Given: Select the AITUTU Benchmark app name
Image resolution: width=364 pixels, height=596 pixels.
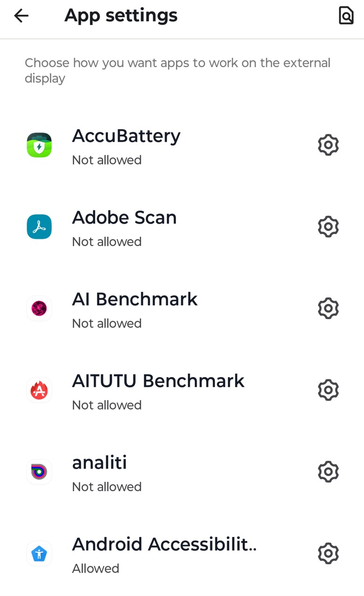Looking at the screenshot, I should point(158,381).
